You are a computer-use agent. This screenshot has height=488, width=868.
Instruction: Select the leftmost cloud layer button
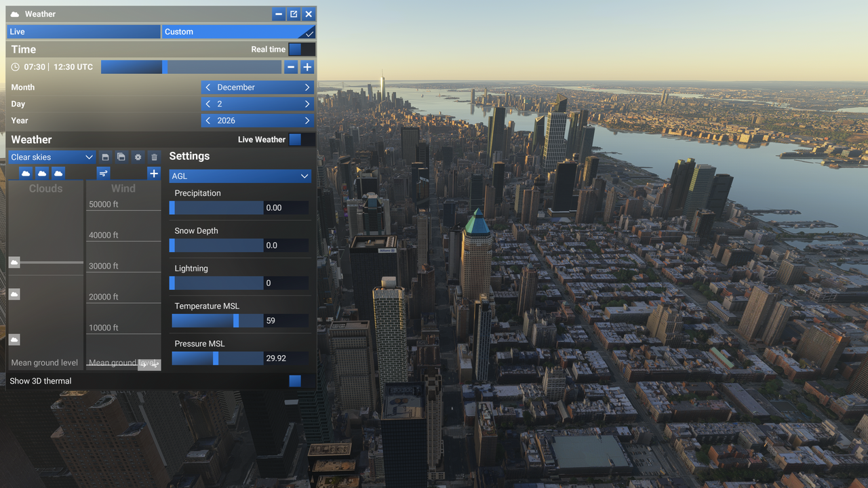[26, 174]
